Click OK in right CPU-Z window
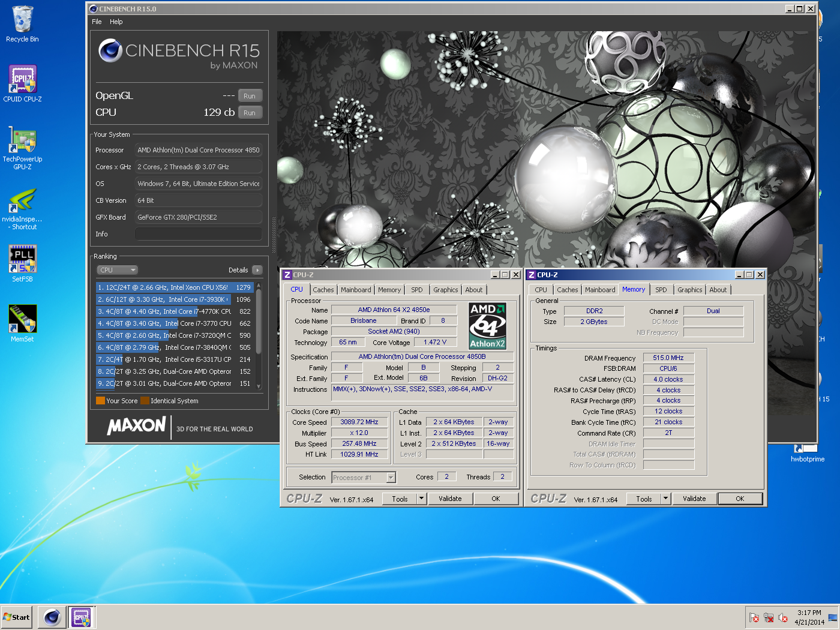 click(x=740, y=499)
